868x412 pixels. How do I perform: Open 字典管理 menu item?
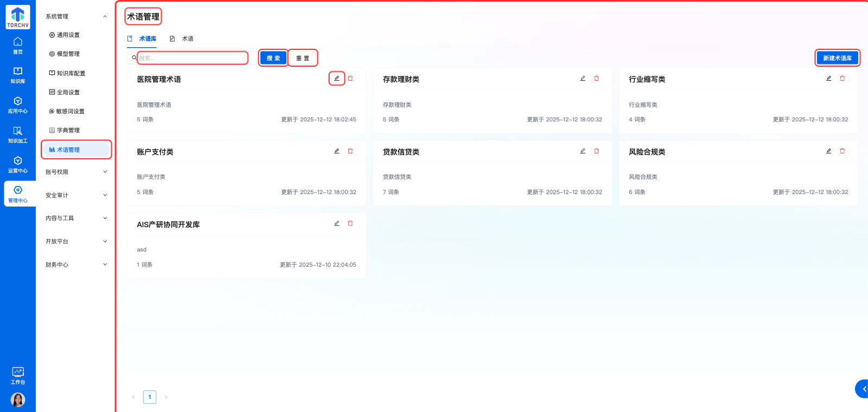click(x=76, y=130)
